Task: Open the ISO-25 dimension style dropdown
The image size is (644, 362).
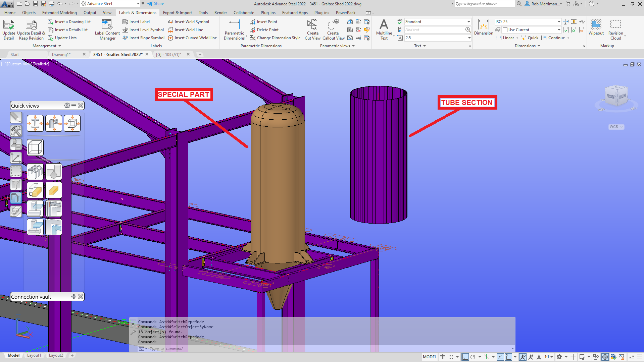Action: (x=559, y=22)
